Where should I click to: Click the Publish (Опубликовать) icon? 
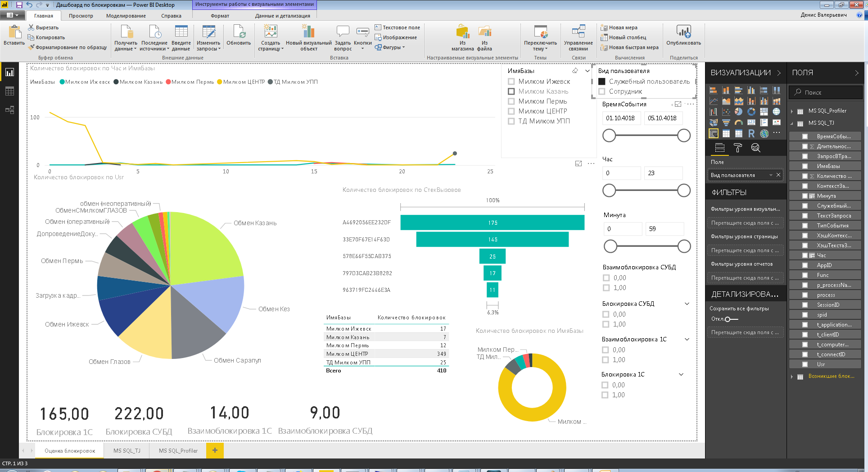(x=683, y=32)
